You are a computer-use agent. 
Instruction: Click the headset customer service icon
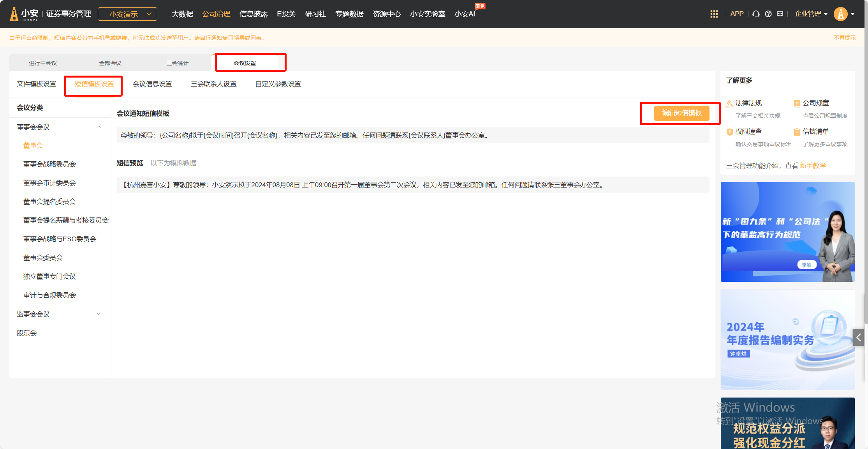[756, 14]
